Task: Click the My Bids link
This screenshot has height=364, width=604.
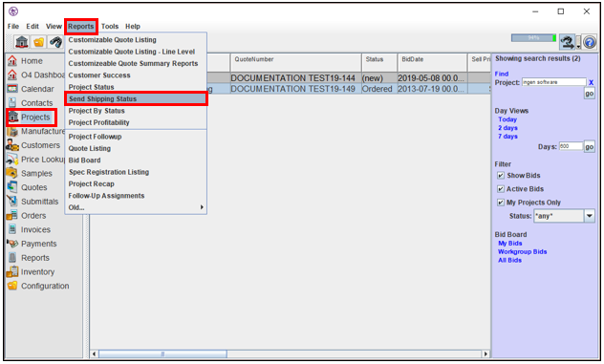Action: point(510,244)
